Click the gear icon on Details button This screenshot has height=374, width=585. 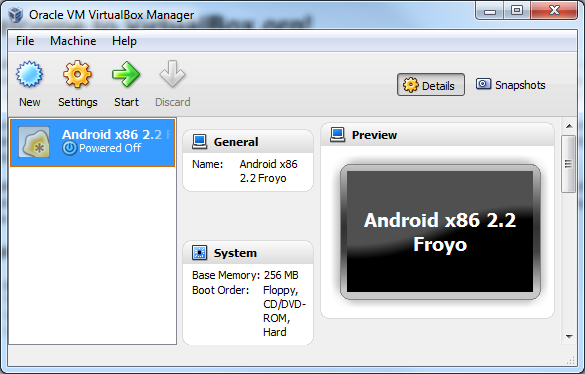(x=410, y=85)
